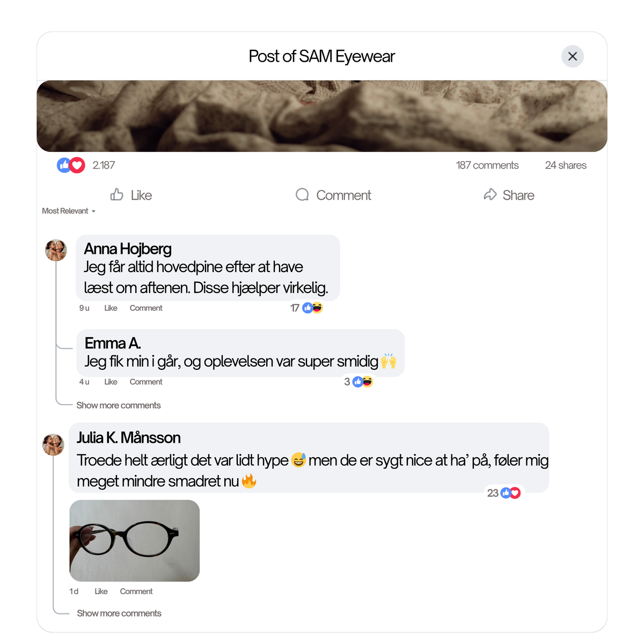Expand more comments below Julia's photo
Screen dimensions: 644x644
coord(119,613)
